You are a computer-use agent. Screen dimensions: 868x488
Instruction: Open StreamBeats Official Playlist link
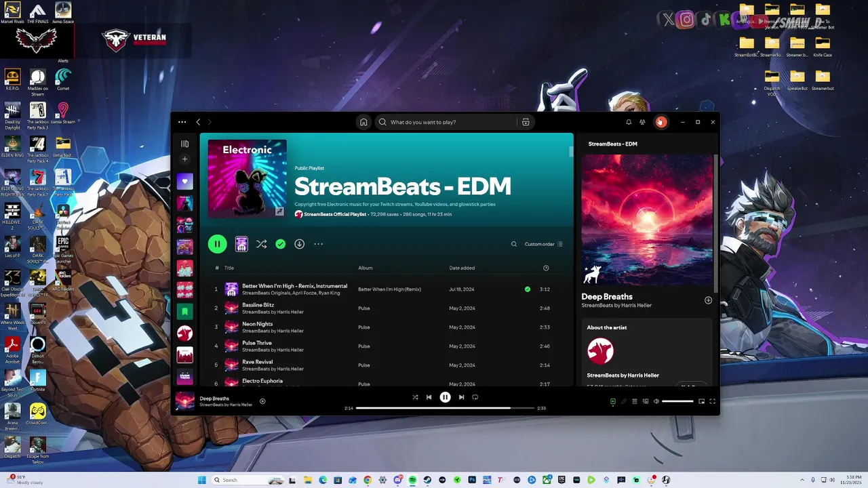[335, 214]
